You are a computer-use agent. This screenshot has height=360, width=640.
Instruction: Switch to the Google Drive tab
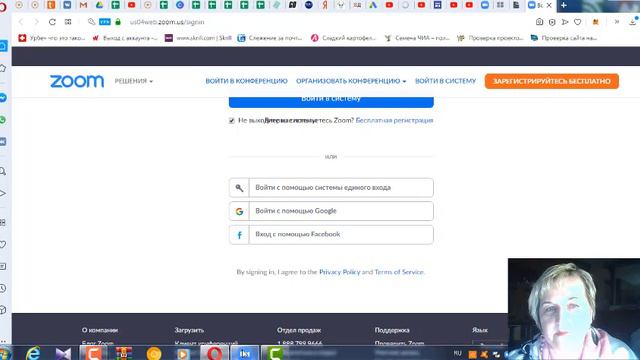coord(100,5)
